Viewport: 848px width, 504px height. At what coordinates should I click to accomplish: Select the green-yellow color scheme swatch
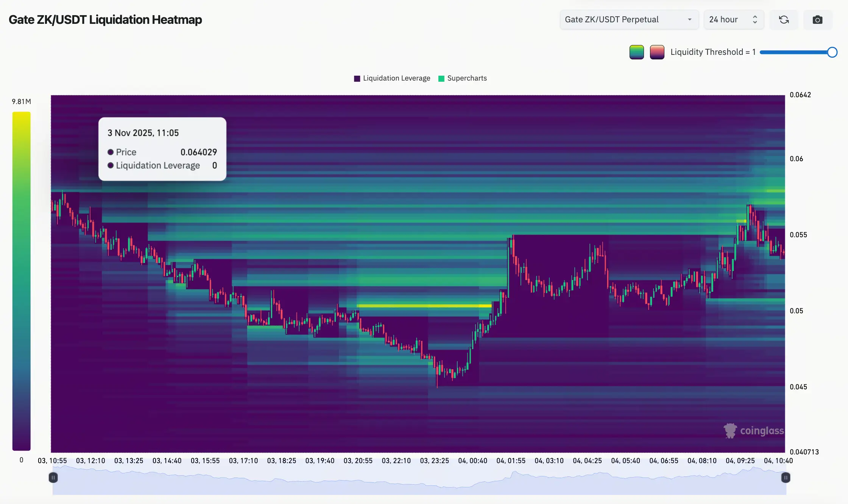[x=636, y=52]
